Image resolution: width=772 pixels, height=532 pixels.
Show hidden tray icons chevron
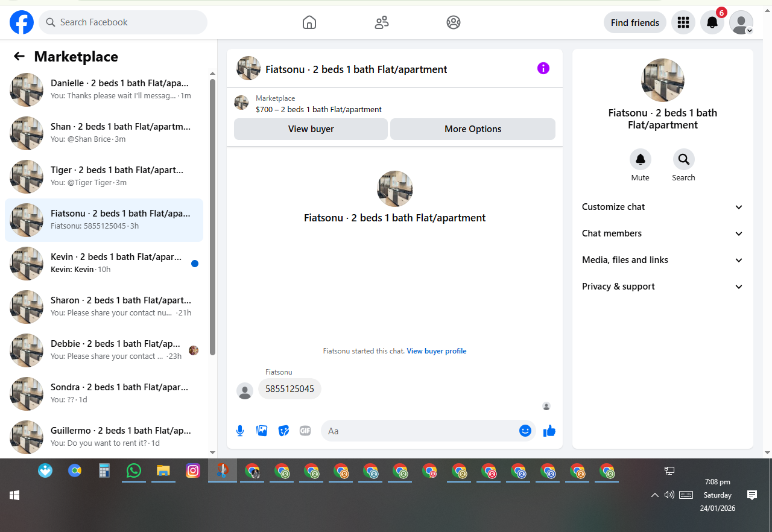(654, 495)
